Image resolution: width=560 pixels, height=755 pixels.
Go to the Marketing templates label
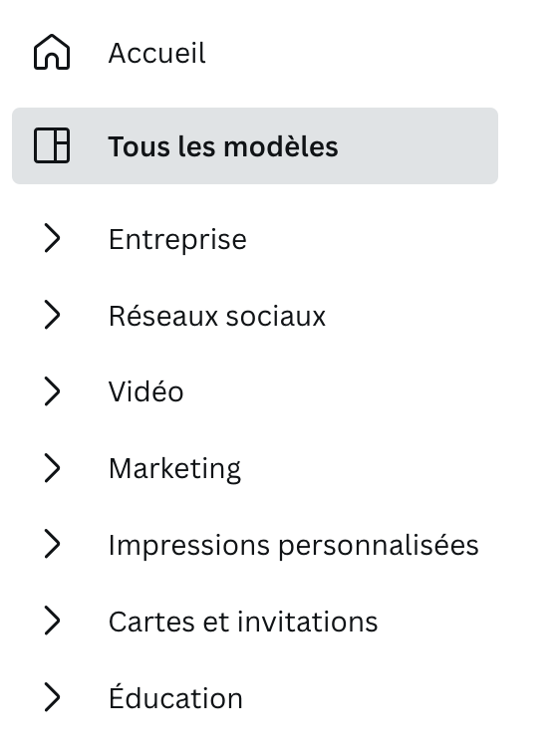(x=174, y=468)
